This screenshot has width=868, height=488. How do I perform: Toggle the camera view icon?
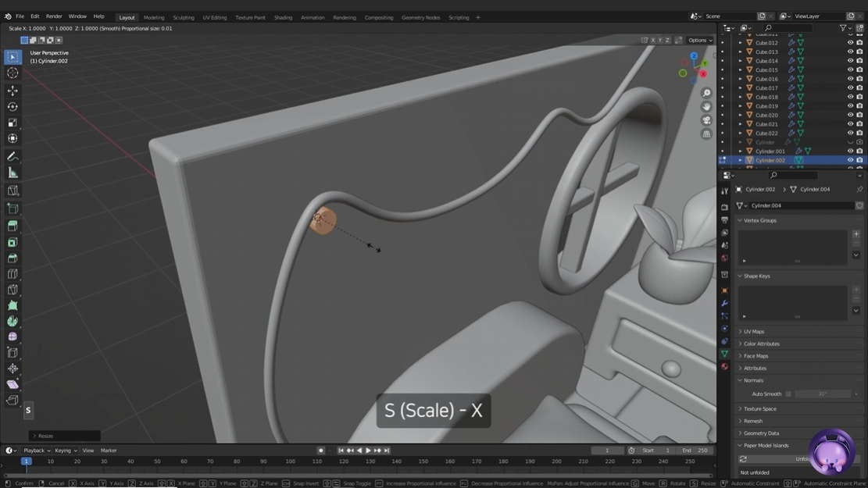pyautogui.click(x=706, y=120)
